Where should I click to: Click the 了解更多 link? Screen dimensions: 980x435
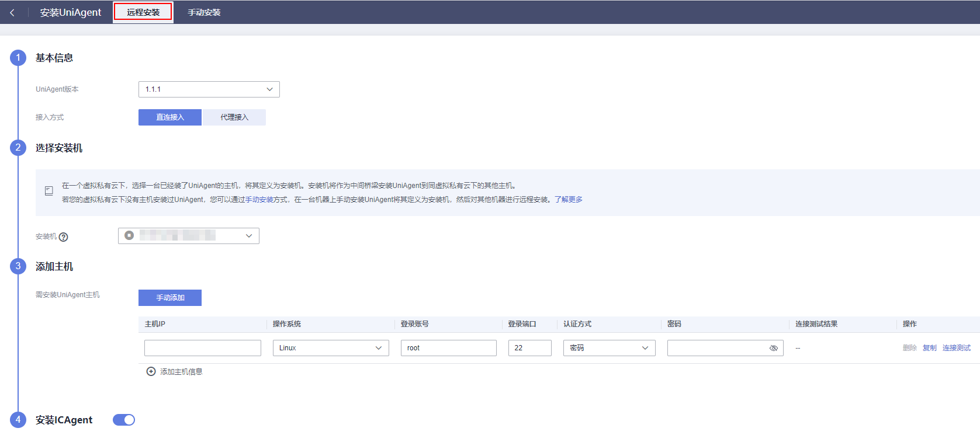pyautogui.click(x=569, y=200)
